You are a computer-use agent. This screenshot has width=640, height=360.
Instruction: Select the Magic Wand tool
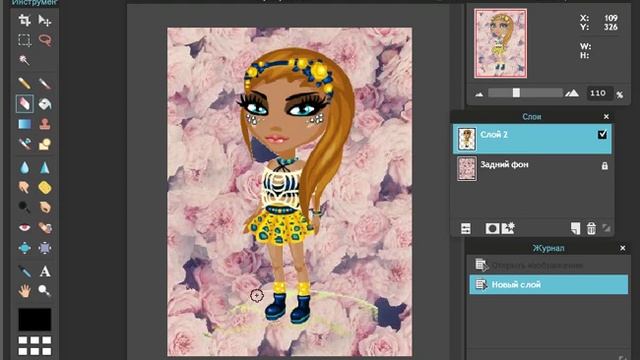point(24,60)
